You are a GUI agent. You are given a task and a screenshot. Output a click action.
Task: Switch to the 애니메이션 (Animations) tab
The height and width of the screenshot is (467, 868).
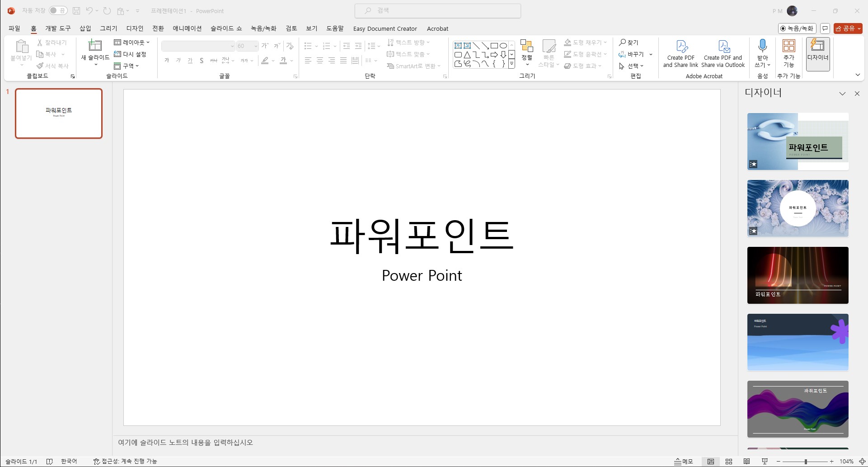187,28
